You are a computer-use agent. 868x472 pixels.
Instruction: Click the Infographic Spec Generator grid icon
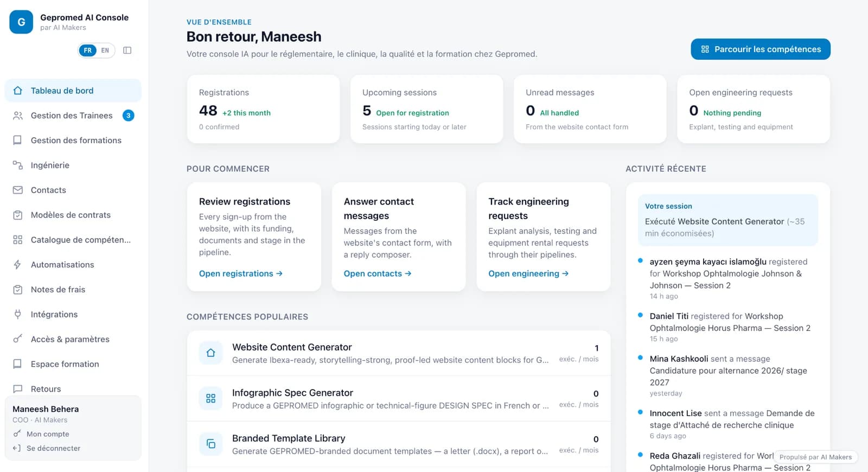coord(211,399)
